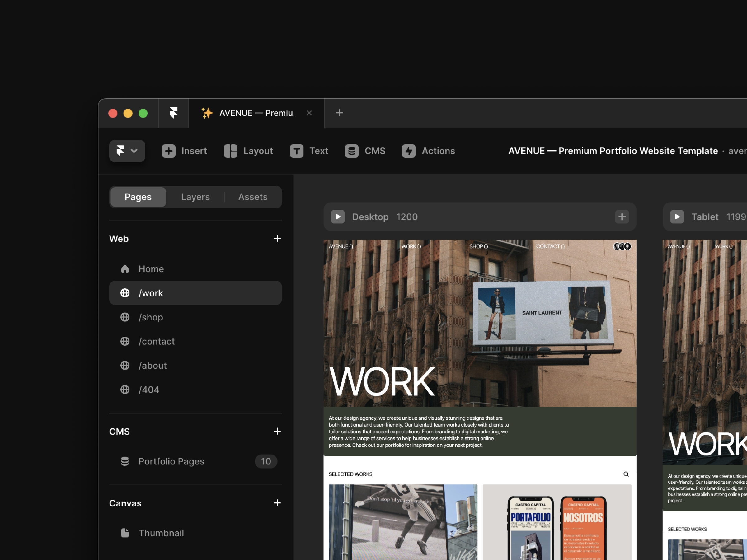Screen dimensions: 747x560
Task: Click the Tablet breakpoint label
Action: [705, 217]
